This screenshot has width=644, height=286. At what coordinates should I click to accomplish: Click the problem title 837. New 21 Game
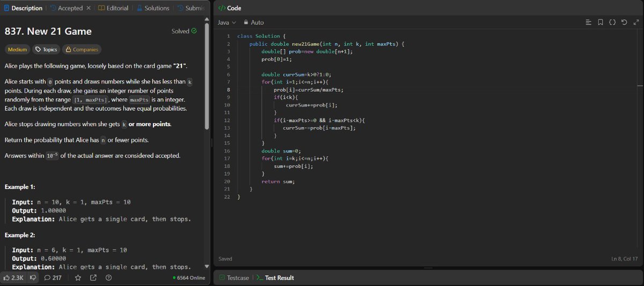(x=48, y=31)
